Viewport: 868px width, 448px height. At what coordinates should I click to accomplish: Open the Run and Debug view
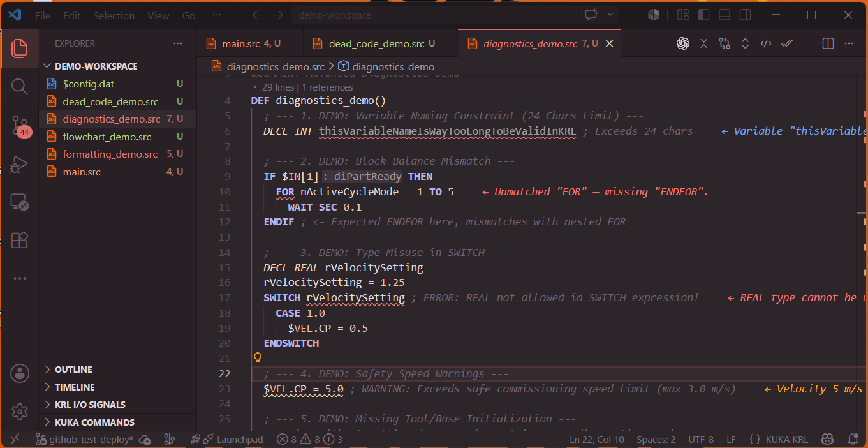(20, 164)
